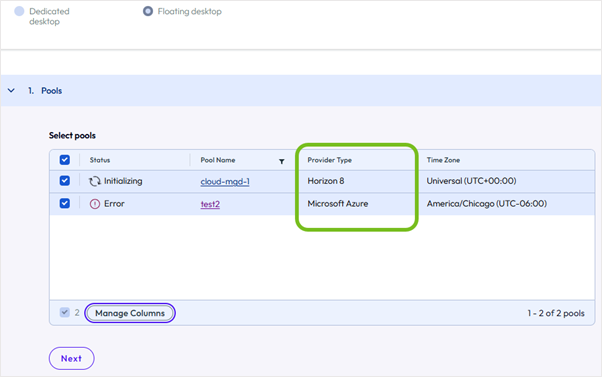
Task: Click the Initializing status refresh icon
Action: pos(95,181)
